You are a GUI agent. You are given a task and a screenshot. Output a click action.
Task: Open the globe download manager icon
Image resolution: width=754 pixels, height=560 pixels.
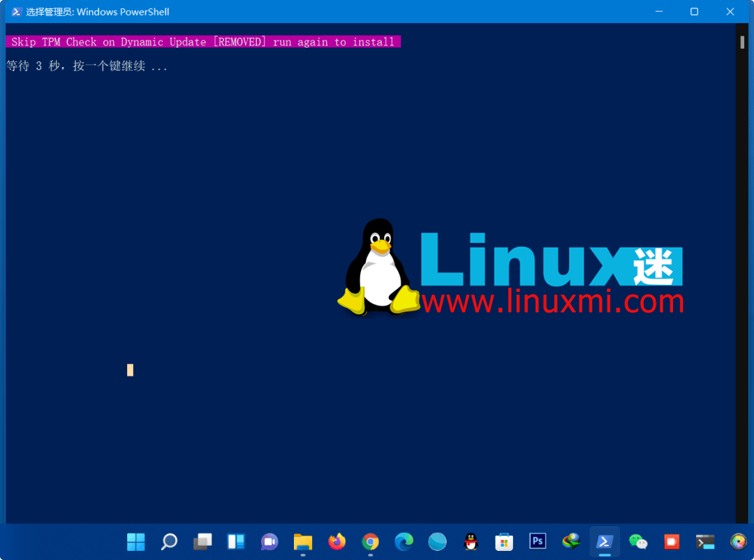pyautogui.click(x=571, y=542)
